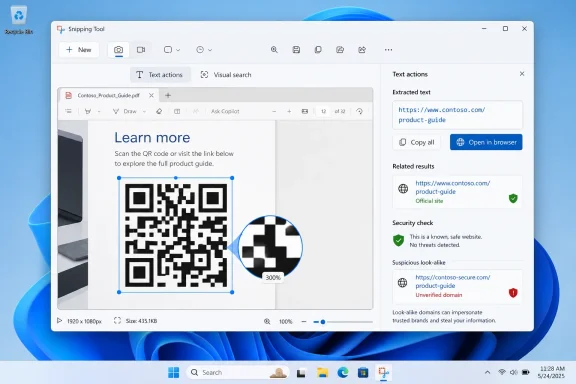Copy the snip using the copy icon

point(318,50)
